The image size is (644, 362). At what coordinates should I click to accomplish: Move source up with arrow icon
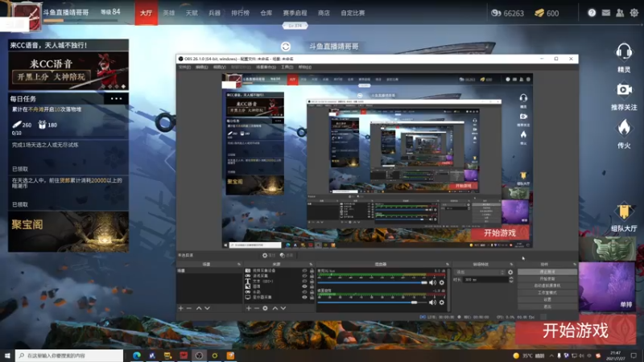click(x=275, y=308)
